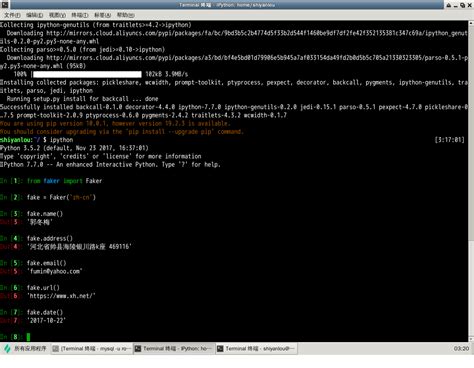Open the 所有应用程序 applications menu
The height and width of the screenshot is (368, 474).
(25, 349)
